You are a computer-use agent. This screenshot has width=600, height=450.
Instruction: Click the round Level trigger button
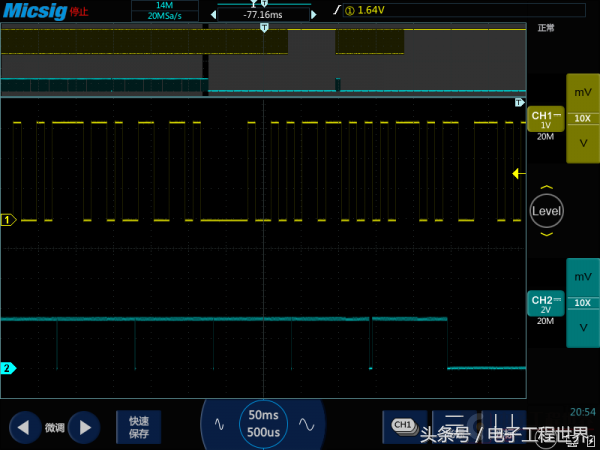(x=546, y=211)
